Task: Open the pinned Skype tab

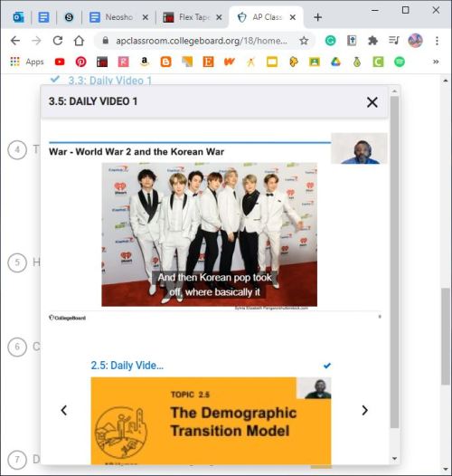Action: 69,17
